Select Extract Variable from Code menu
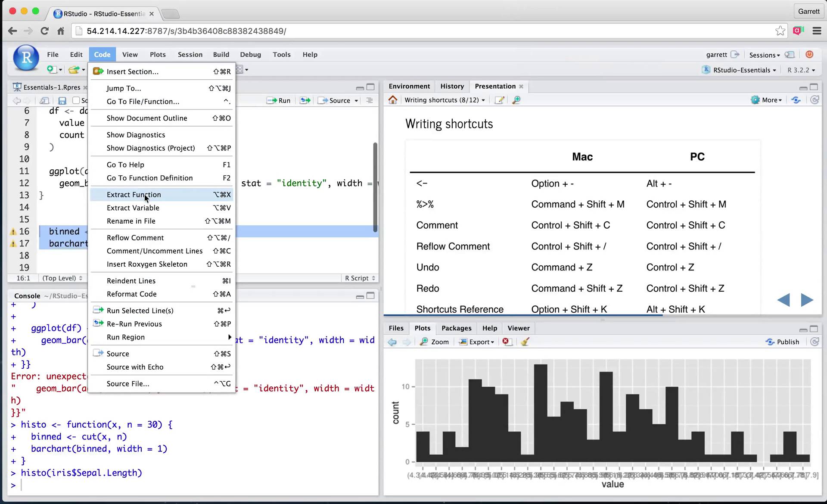This screenshot has height=504, width=827. coord(133,208)
